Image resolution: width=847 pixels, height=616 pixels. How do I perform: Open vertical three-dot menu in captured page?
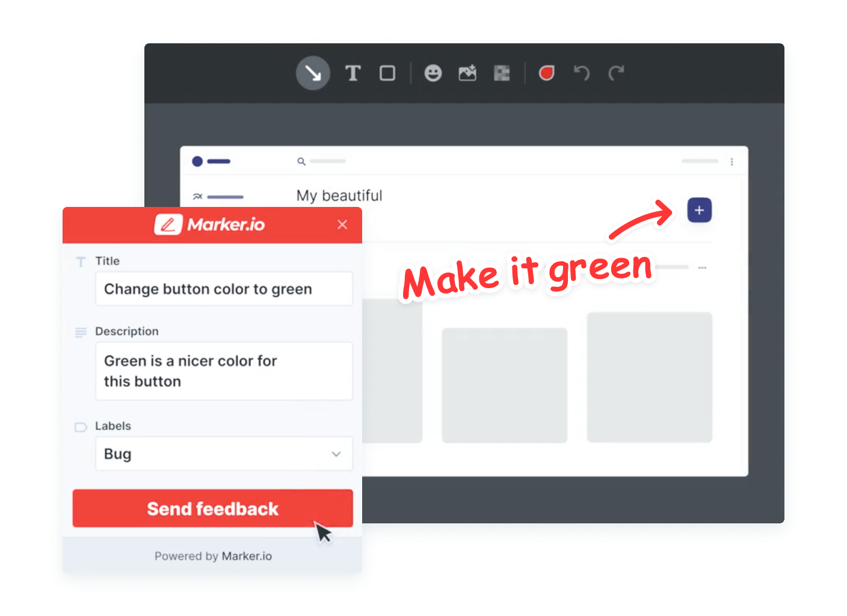click(x=731, y=162)
